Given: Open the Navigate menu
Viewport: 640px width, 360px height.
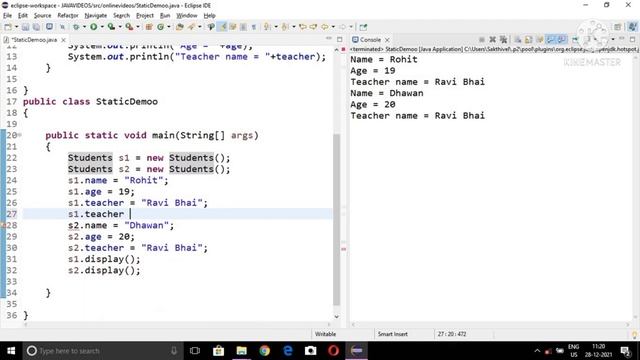Looking at the screenshot, I should pos(96,16).
